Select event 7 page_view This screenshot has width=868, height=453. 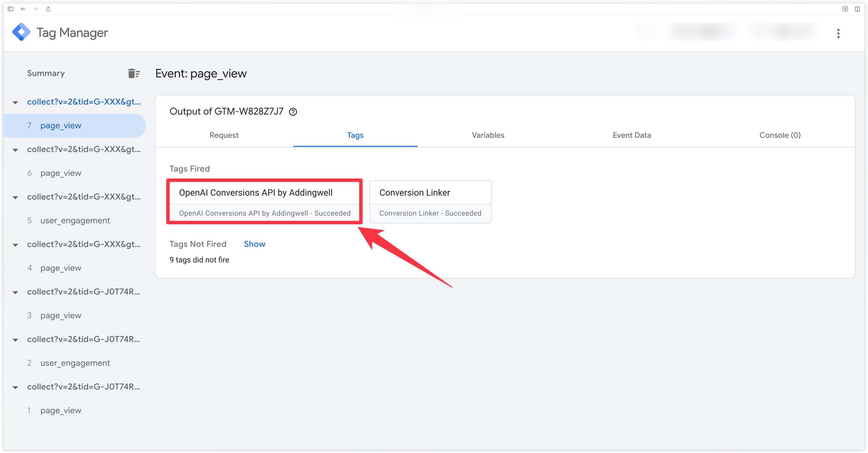tap(75, 126)
